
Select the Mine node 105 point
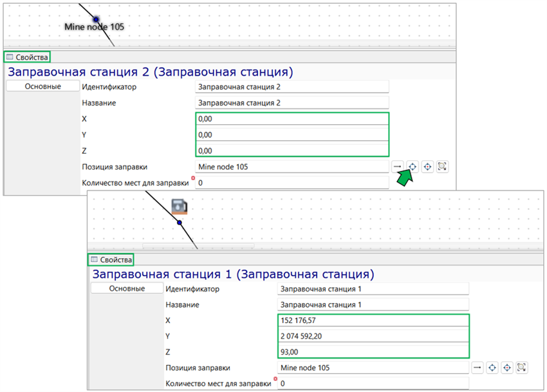click(96, 19)
